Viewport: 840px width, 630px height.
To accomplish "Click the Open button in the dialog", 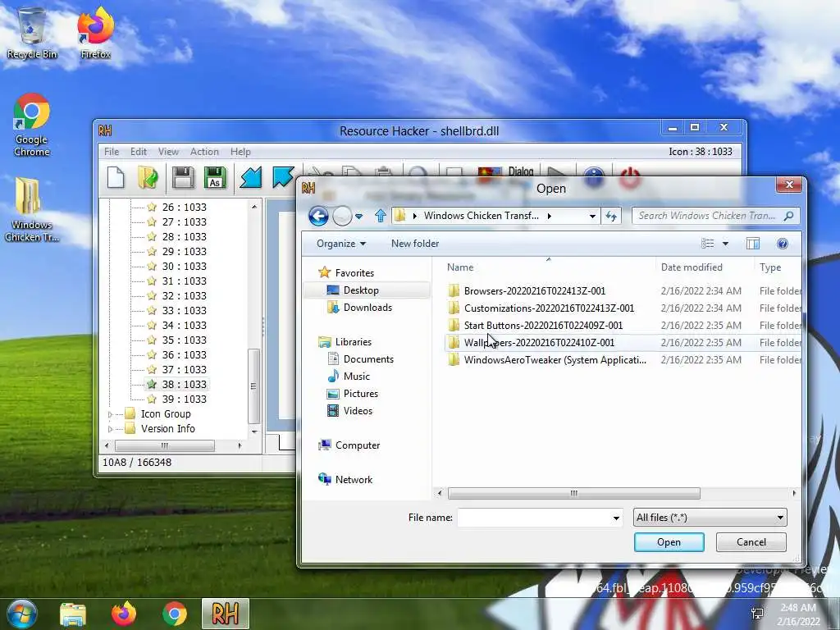I will [669, 542].
